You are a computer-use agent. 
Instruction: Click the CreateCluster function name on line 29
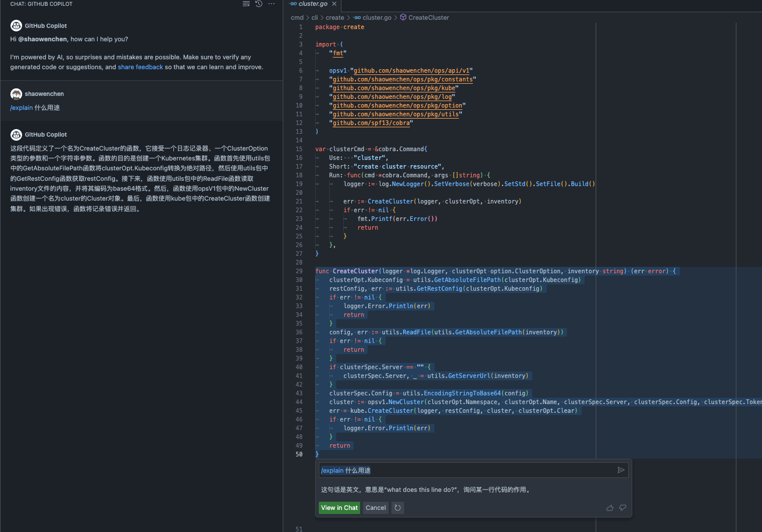tap(355, 271)
